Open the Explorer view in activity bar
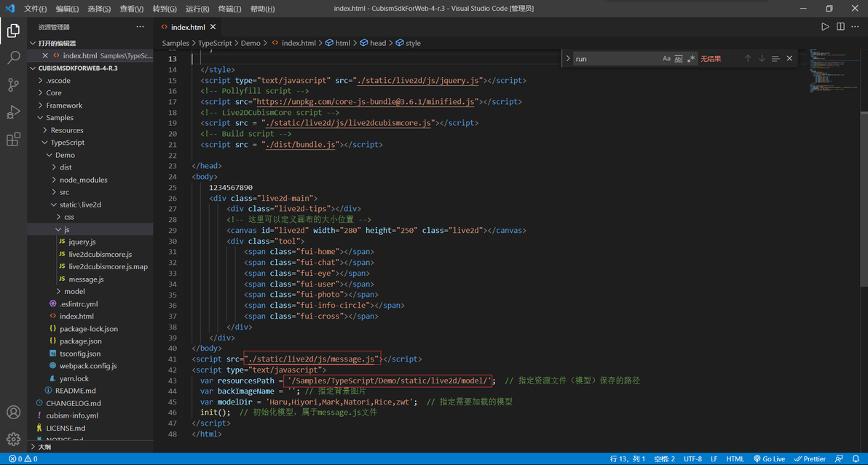Screen dimensions: 868x465 click(x=13, y=31)
